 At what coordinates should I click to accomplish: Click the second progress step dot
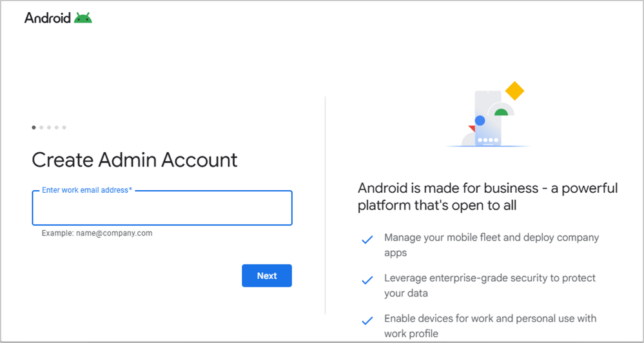41,128
